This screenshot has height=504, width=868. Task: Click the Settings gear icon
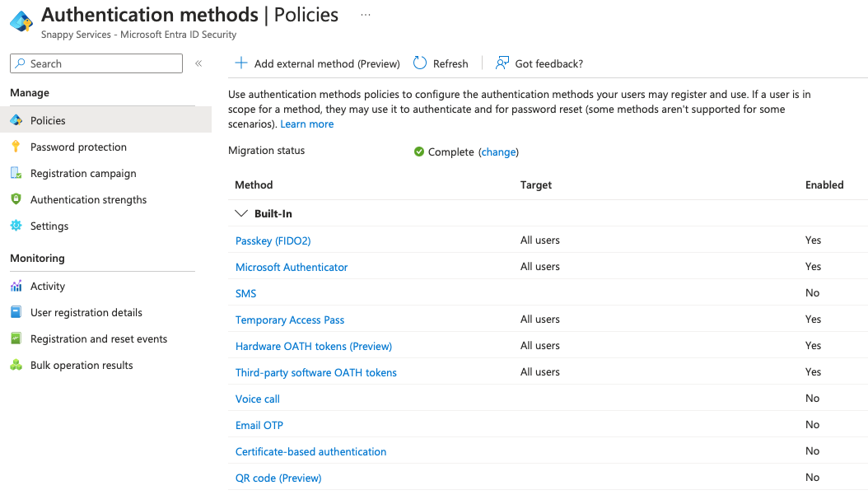tap(16, 226)
